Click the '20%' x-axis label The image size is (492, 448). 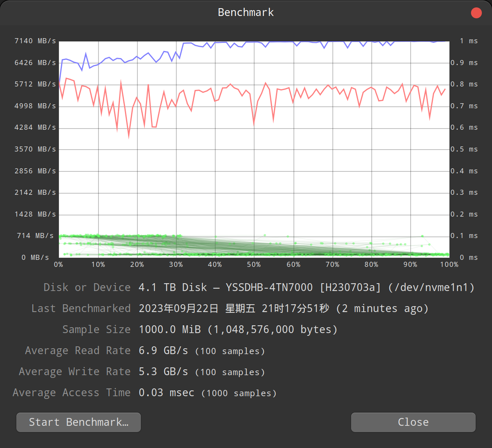click(x=137, y=265)
